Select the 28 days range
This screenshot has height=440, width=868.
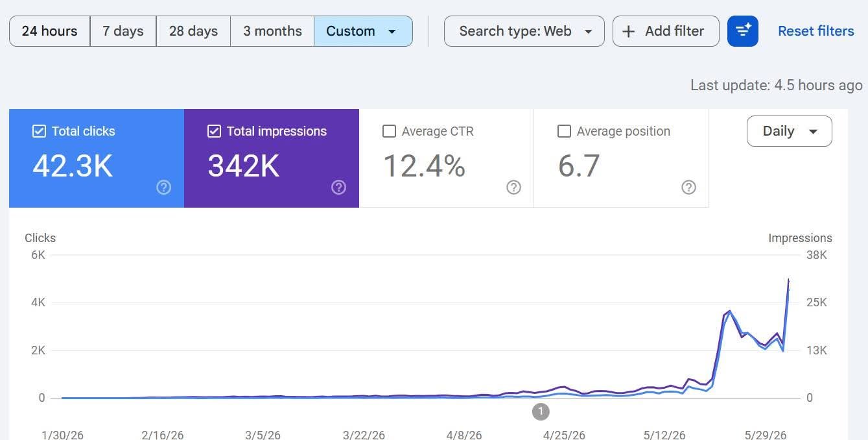click(193, 31)
